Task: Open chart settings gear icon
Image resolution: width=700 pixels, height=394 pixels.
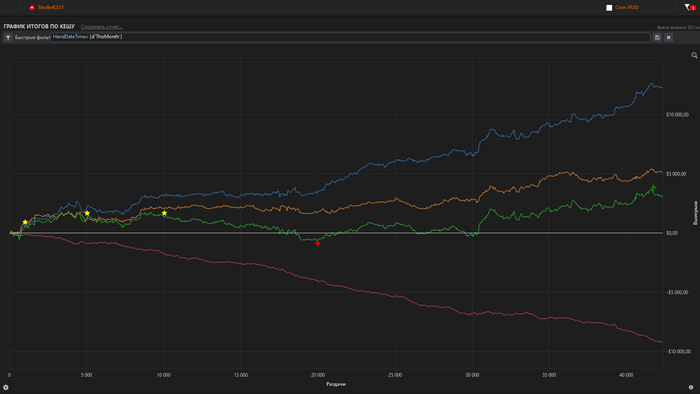Action: (x=6, y=387)
